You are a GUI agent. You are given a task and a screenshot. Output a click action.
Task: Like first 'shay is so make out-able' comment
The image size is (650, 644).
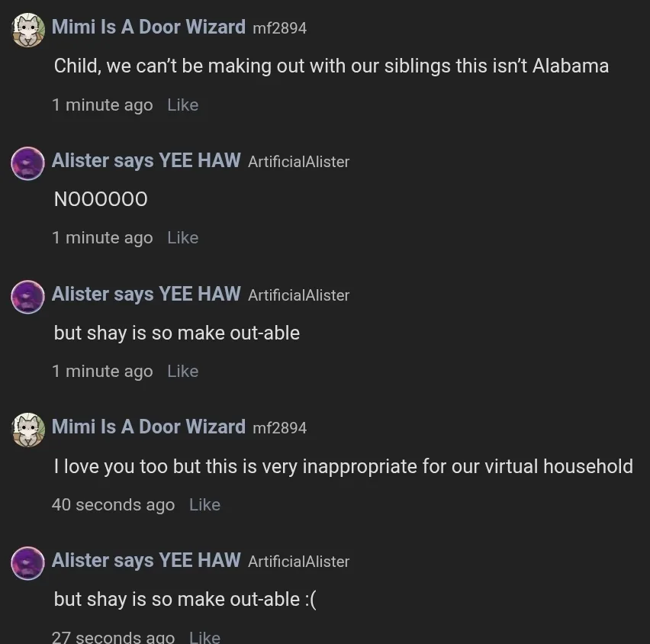183,371
